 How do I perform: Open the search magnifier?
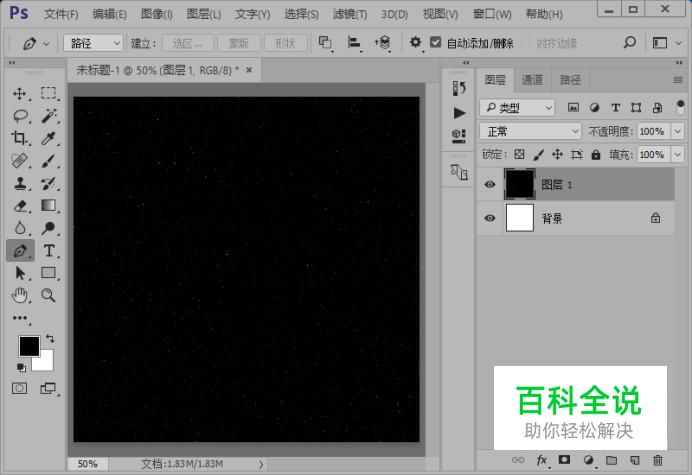[630, 42]
